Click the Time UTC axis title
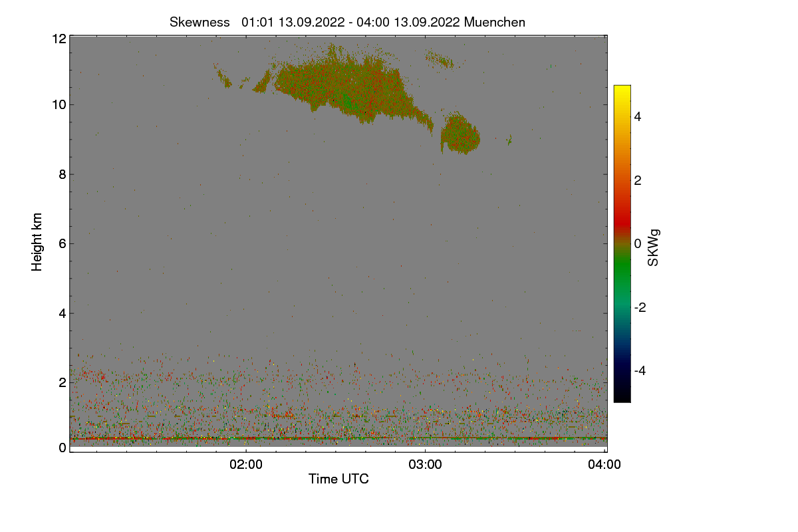 coord(338,479)
